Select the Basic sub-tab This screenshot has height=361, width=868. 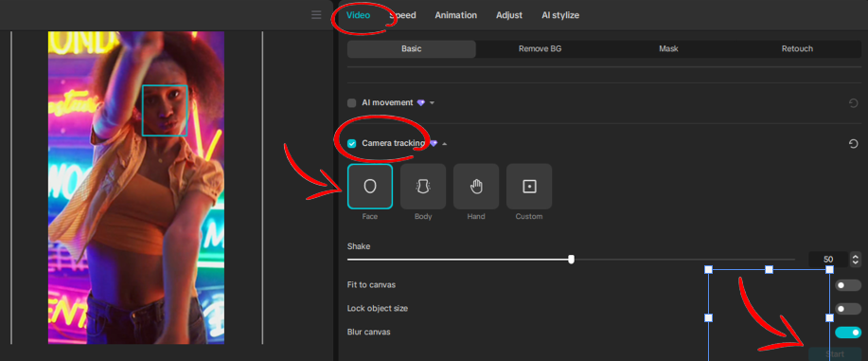(412, 49)
